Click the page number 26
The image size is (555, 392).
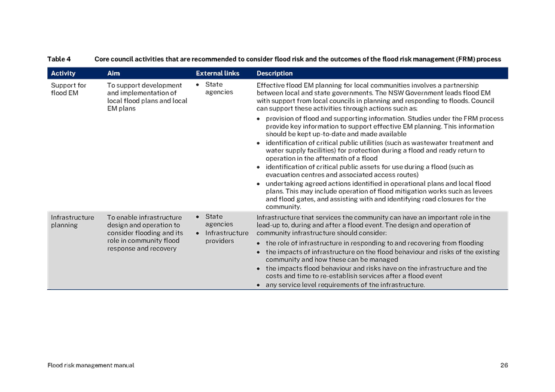pos(504,366)
